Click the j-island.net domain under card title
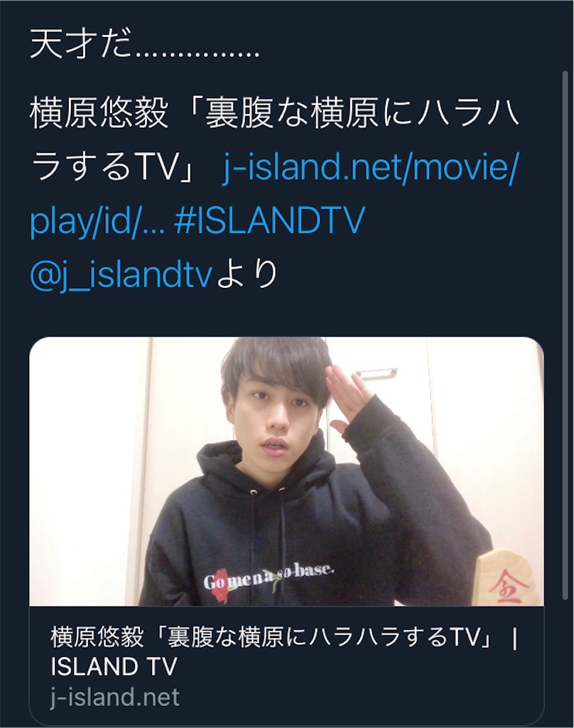 pos(114,697)
